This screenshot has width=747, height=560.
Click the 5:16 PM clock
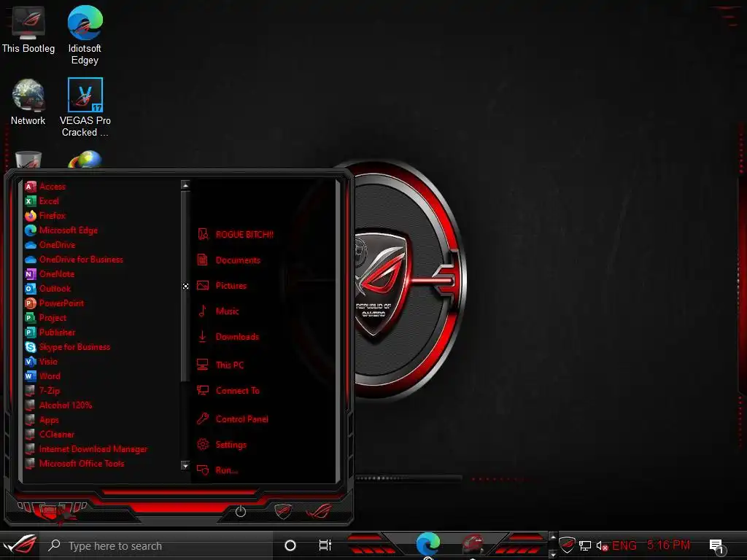pos(668,545)
